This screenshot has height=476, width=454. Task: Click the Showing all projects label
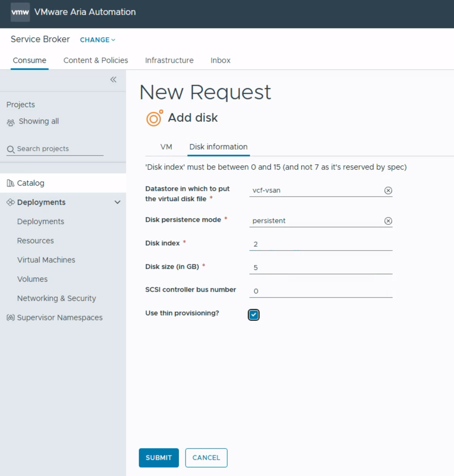pos(39,121)
